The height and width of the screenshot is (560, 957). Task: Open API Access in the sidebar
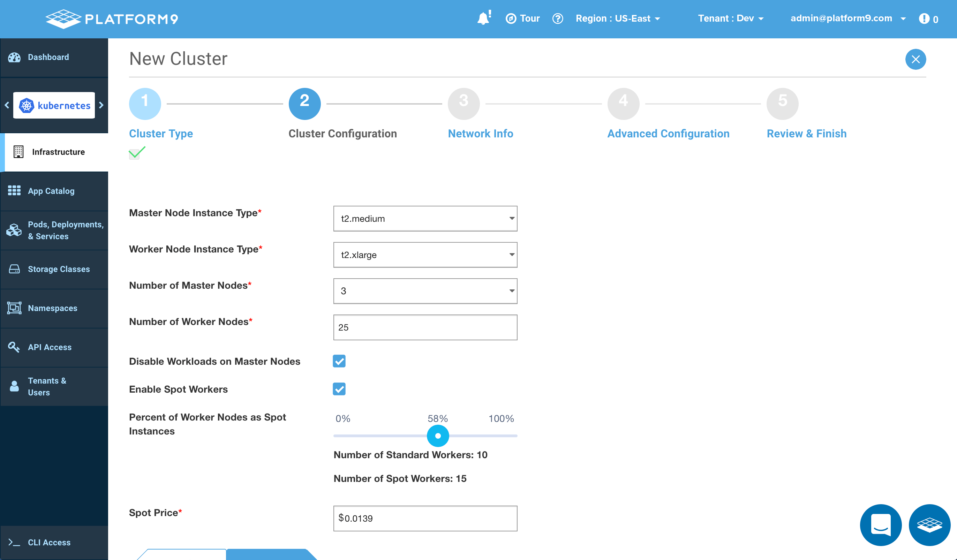pyautogui.click(x=54, y=347)
